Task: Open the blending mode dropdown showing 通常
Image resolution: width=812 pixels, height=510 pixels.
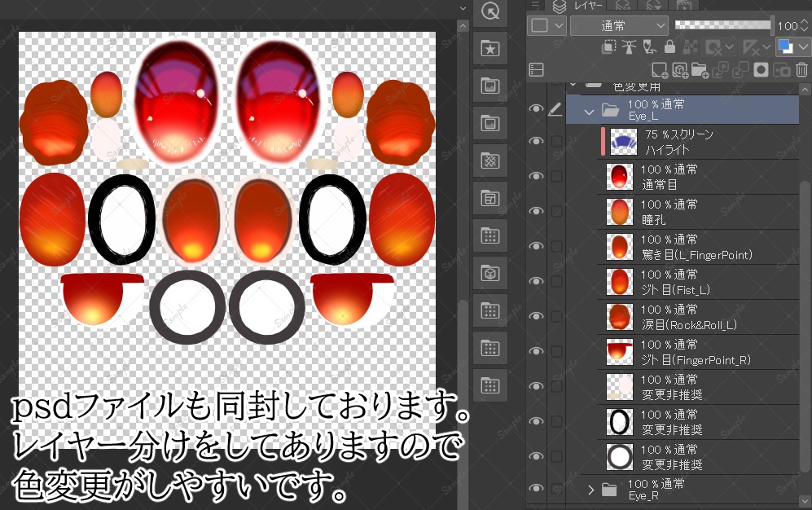Action: (621, 25)
